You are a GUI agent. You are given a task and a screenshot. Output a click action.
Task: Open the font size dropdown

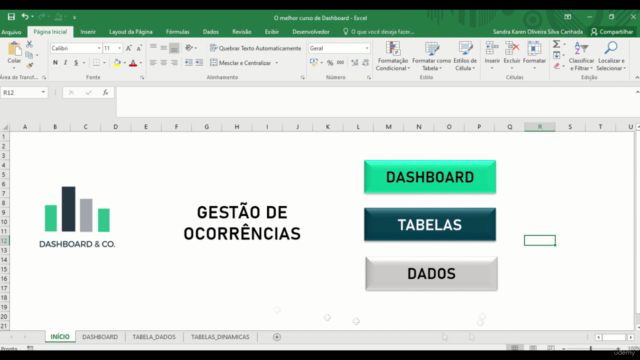pyautogui.click(x=119, y=48)
